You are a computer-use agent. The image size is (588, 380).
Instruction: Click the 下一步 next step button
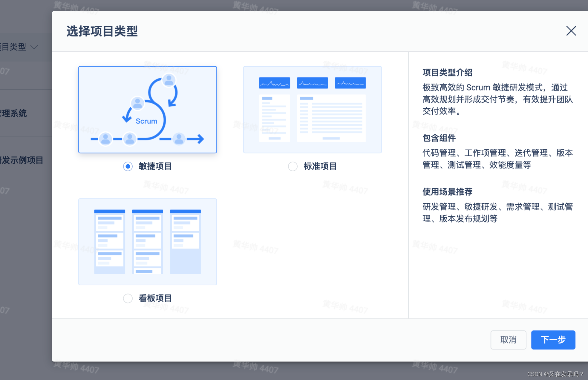553,340
